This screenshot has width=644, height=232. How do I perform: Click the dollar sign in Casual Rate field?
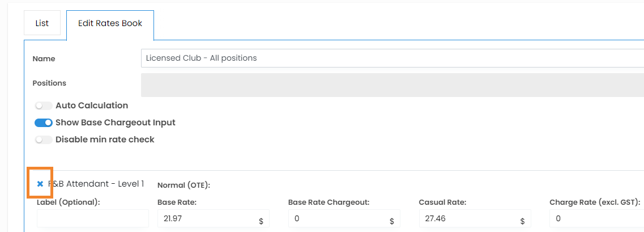pyautogui.click(x=522, y=221)
